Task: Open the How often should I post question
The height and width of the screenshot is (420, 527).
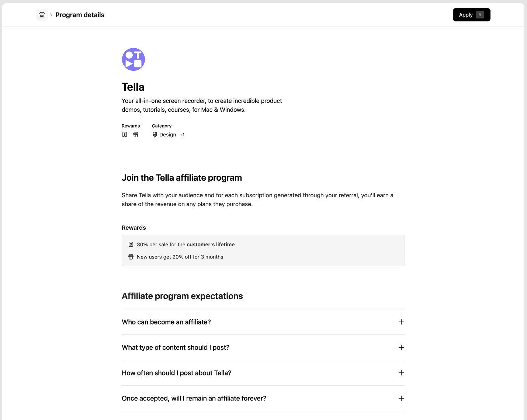Action: (x=176, y=373)
